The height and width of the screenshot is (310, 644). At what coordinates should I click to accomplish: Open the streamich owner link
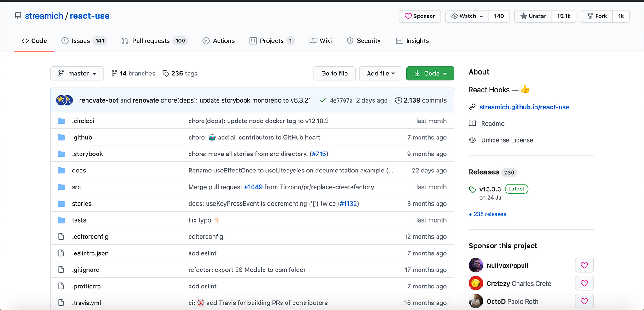coord(44,16)
